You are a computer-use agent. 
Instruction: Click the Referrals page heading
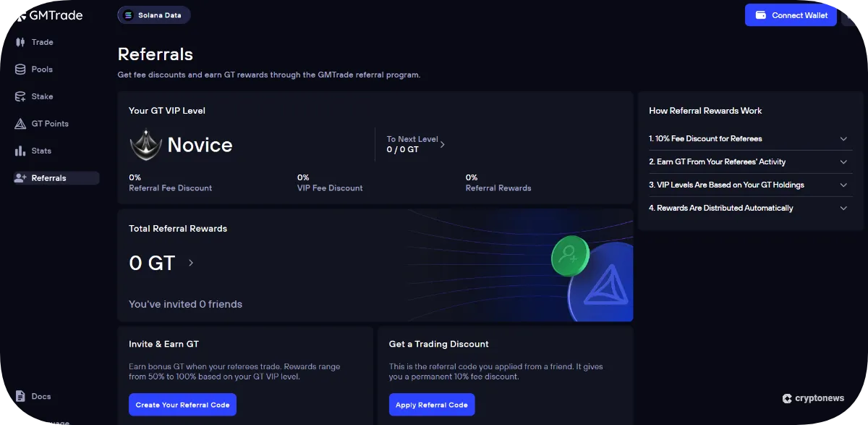(156, 54)
